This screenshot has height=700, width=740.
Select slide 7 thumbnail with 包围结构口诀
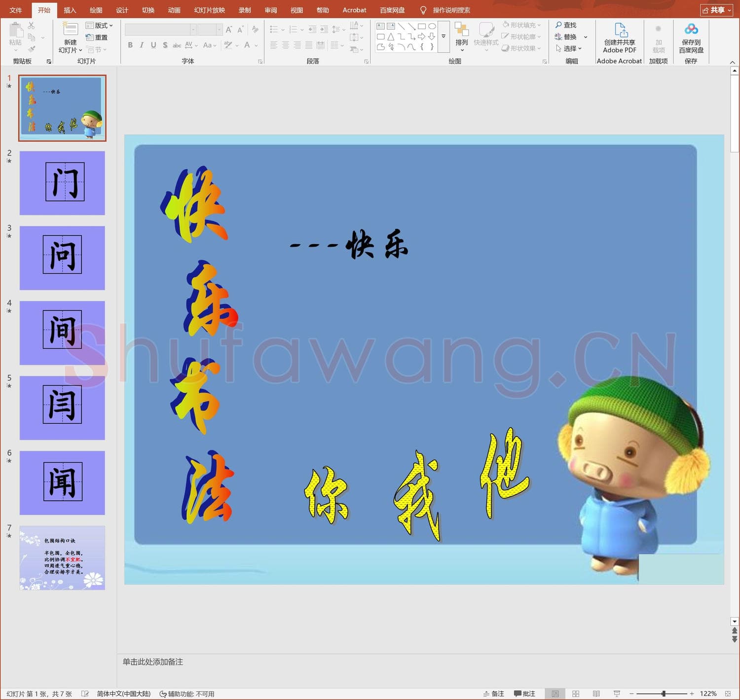(62, 558)
